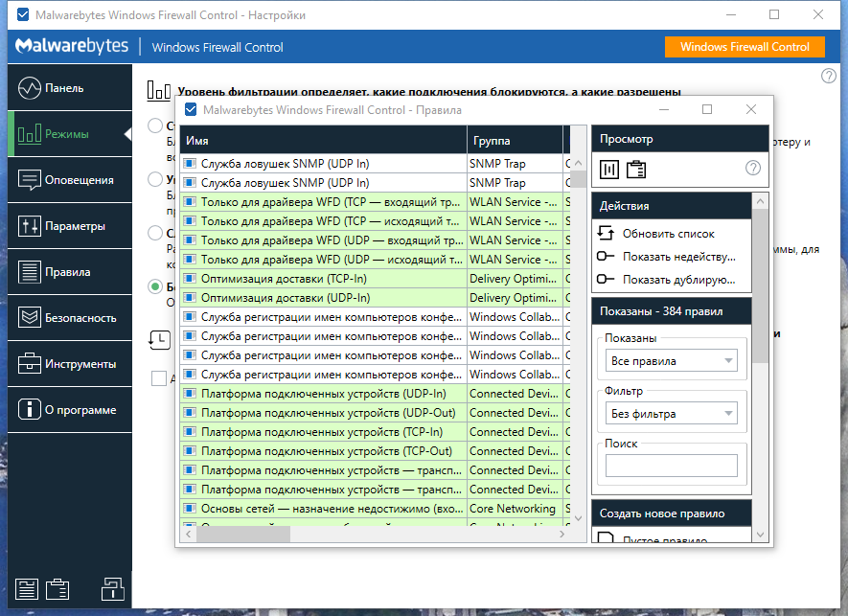Open help in the main settings window
This screenshot has width=848, height=616.
tap(829, 76)
